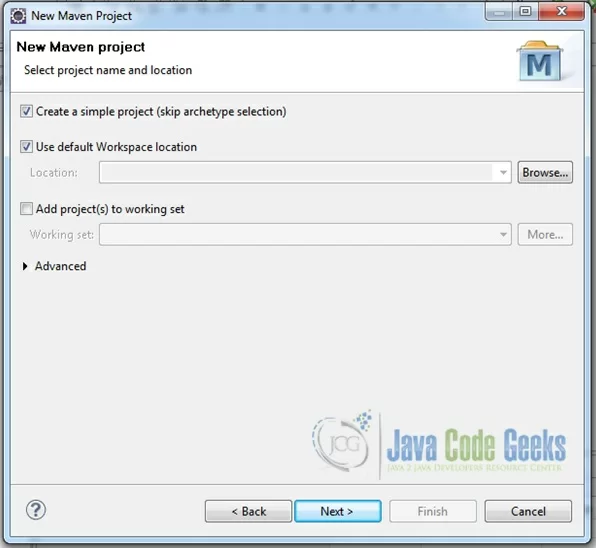Click inside the Location text field
Viewport: 596px width, 548px height.
(296, 173)
